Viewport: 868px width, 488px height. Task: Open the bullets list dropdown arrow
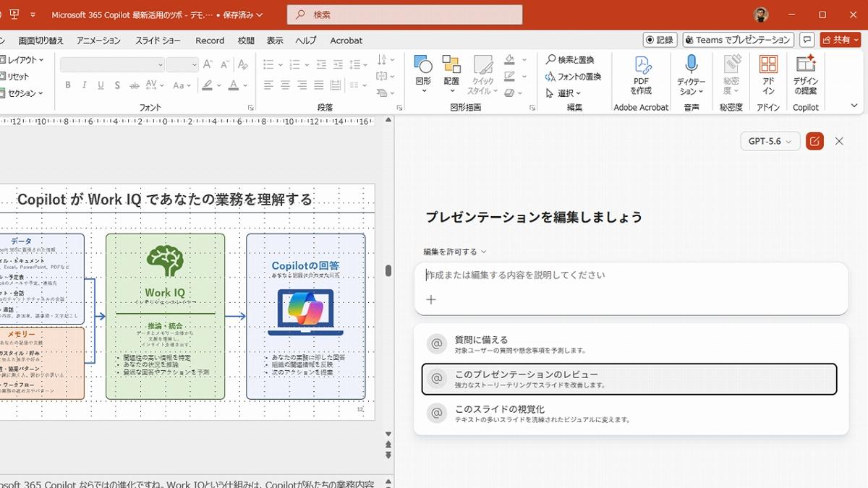[281, 64]
